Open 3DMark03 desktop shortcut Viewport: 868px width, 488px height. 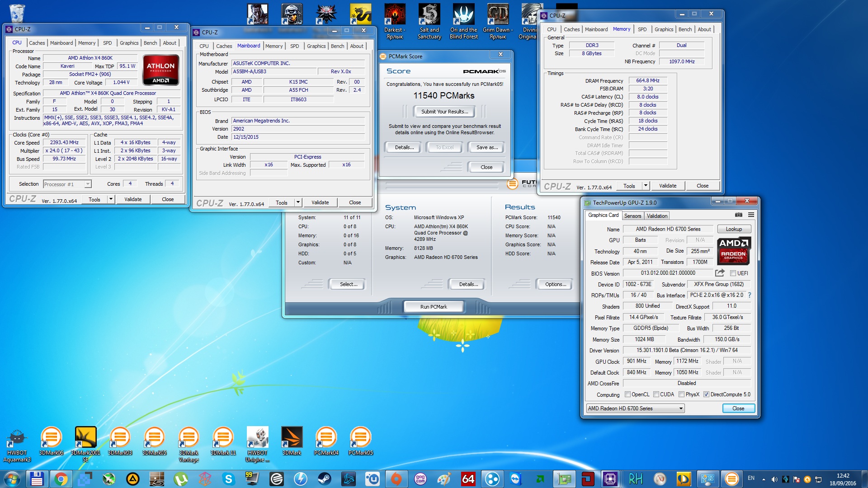point(120,441)
